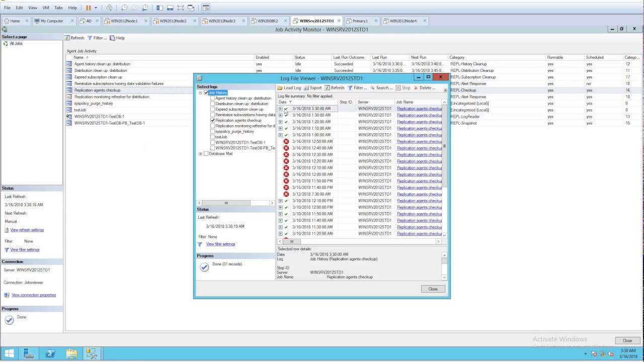Toggle Job History checkbox

(206, 93)
